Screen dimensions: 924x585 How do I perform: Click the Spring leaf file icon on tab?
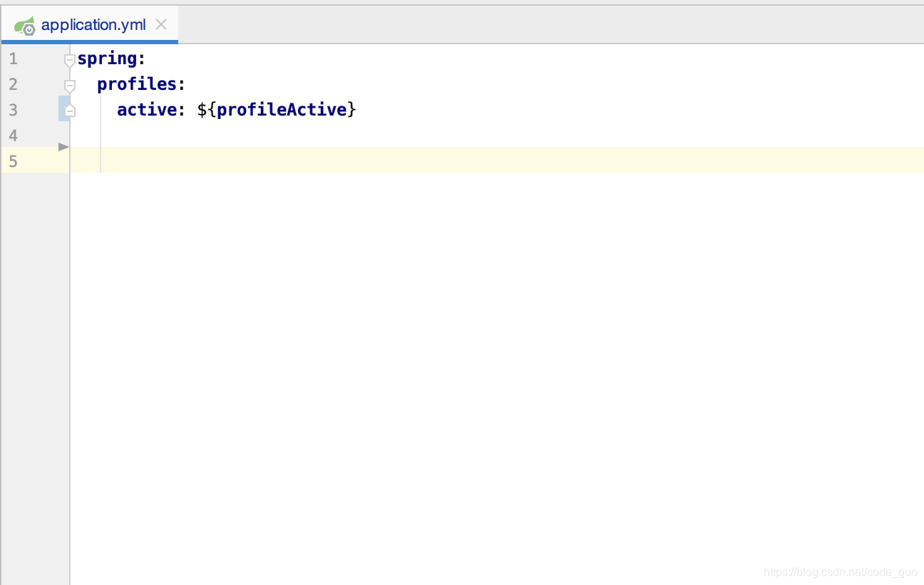tap(25, 26)
